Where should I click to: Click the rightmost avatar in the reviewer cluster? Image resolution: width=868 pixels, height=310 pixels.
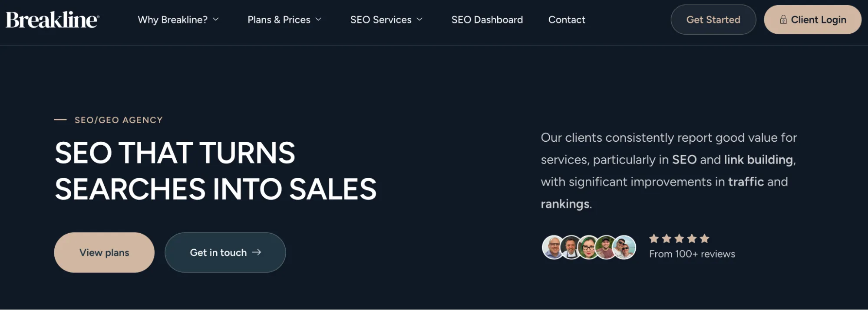click(624, 247)
